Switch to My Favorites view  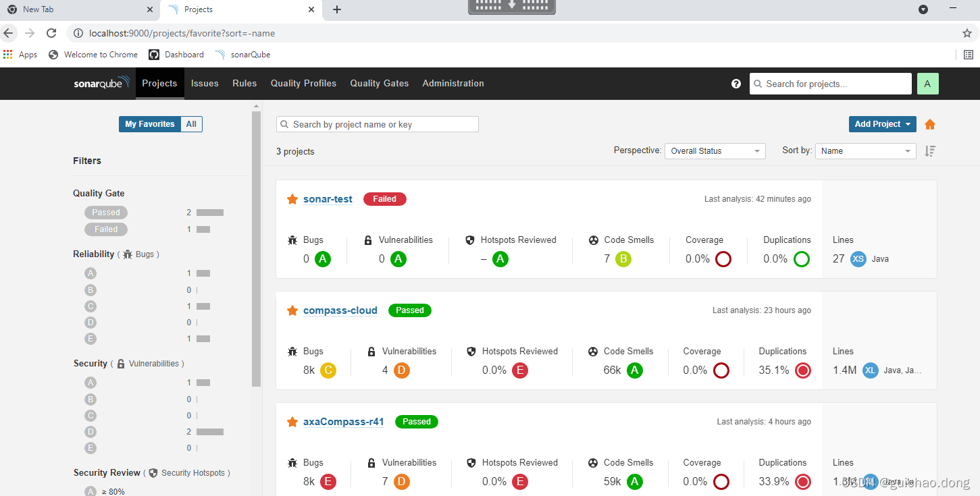(150, 124)
